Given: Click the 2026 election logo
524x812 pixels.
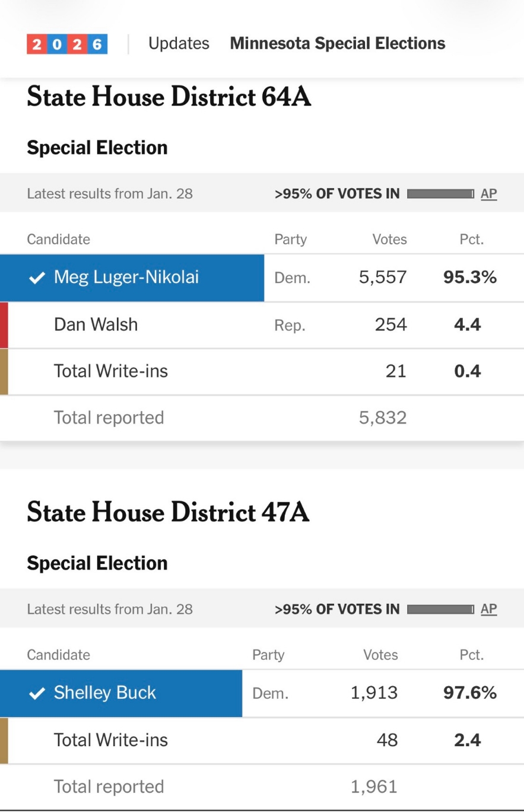Looking at the screenshot, I should pos(67,44).
